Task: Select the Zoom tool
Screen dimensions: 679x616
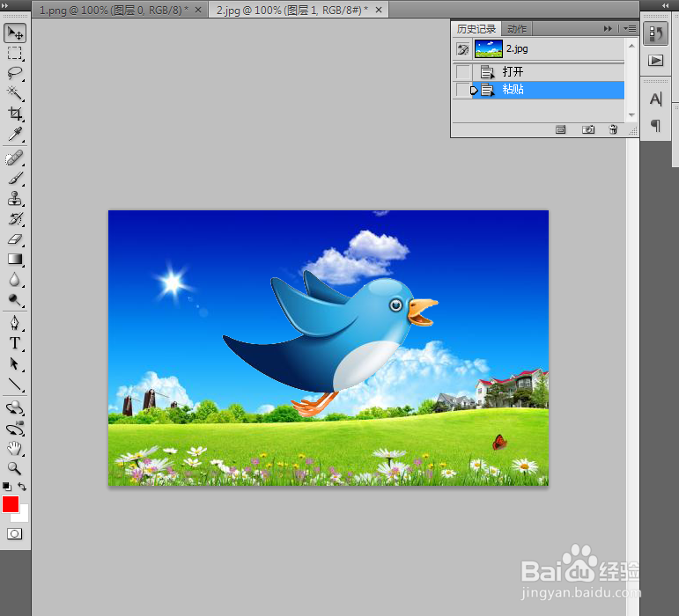Action: 15,468
